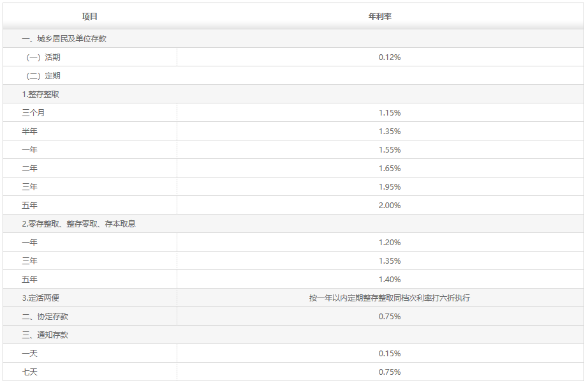
Task: Select the 三个月 term label
Action: coord(33,113)
